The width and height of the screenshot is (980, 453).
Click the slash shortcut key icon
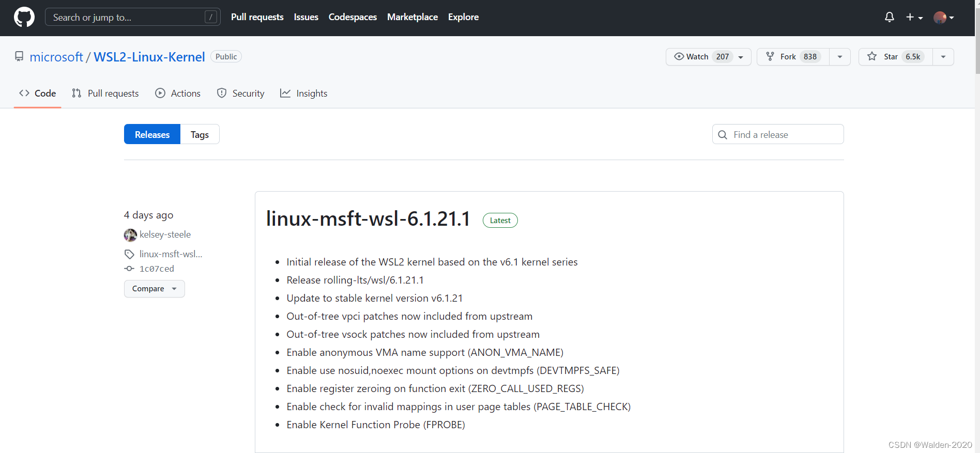[210, 17]
